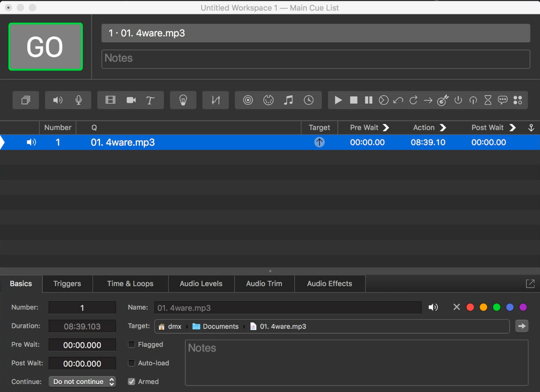
Task: Add a Script cue (four dots icon)
Action: click(x=518, y=100)
